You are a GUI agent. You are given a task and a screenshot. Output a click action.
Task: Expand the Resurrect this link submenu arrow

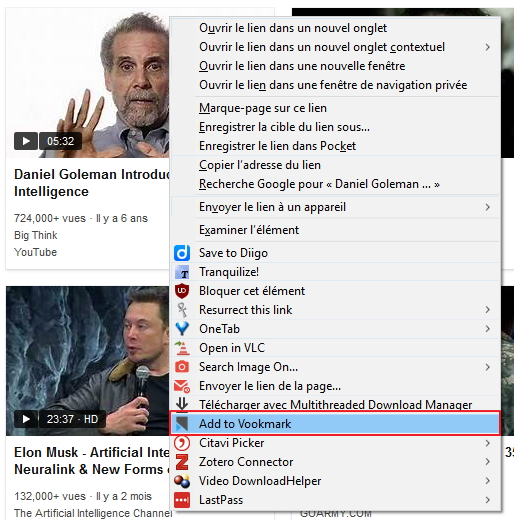[488, 310]
